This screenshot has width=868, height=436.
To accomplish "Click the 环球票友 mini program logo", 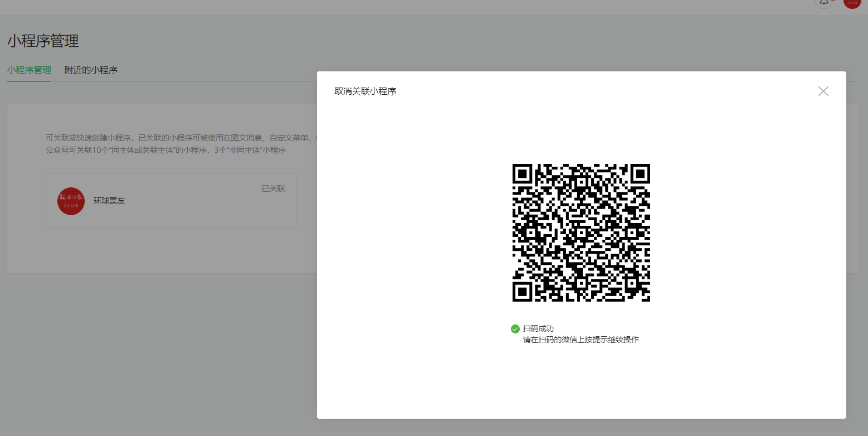I will pyautogui.click(x=71, y=201).
